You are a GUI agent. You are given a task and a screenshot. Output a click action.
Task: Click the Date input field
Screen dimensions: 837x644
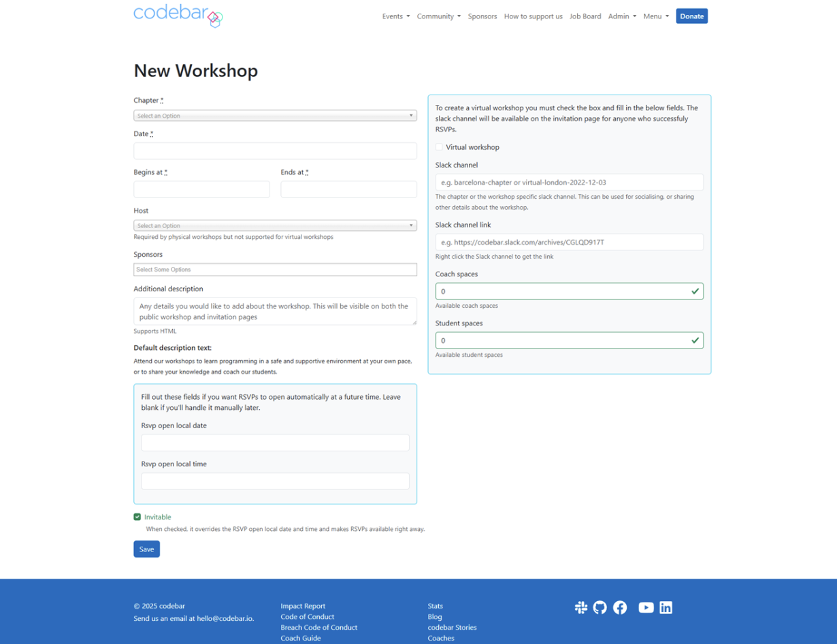pos(275,150)
